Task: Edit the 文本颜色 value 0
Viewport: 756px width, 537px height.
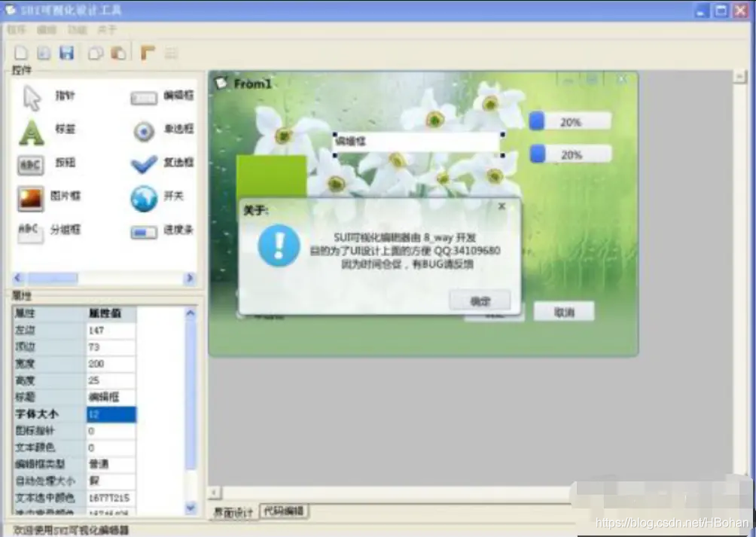Action: pos(111,447)
